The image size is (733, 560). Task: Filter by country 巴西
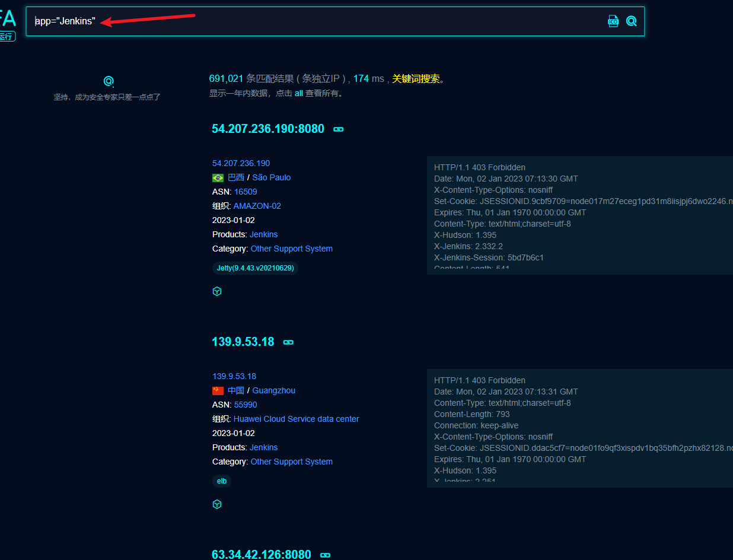(x=236, y=177)
